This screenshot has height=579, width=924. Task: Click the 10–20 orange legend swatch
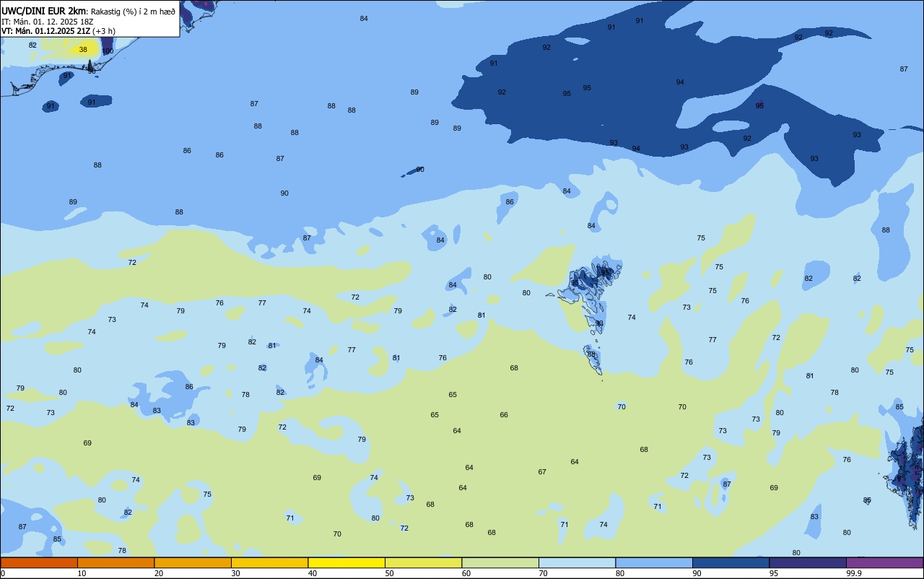pyautogui.click(x=115, y=562)
